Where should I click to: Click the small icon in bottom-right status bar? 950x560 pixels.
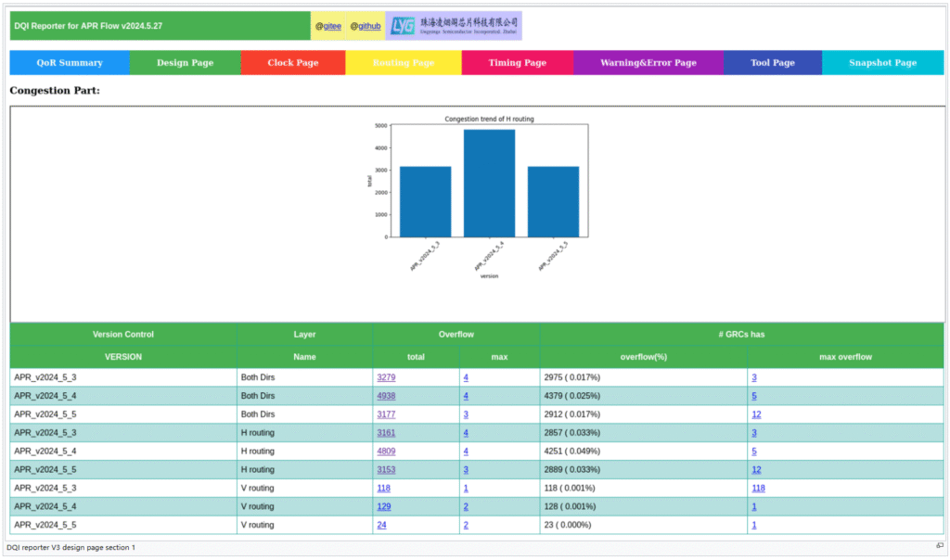coord(940,547)
